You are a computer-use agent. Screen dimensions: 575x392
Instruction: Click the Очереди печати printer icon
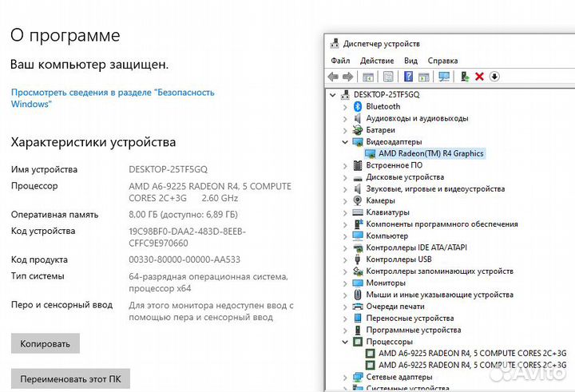358,307
